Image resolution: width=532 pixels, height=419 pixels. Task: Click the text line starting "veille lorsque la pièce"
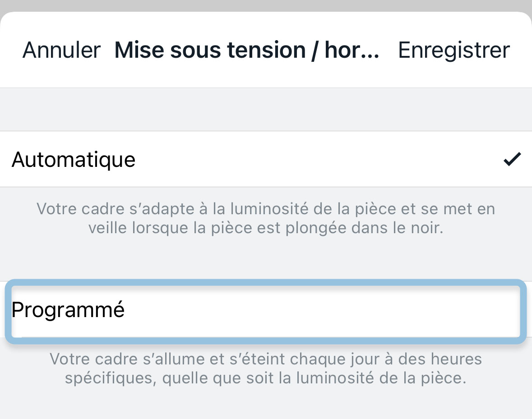click(266, 228)
